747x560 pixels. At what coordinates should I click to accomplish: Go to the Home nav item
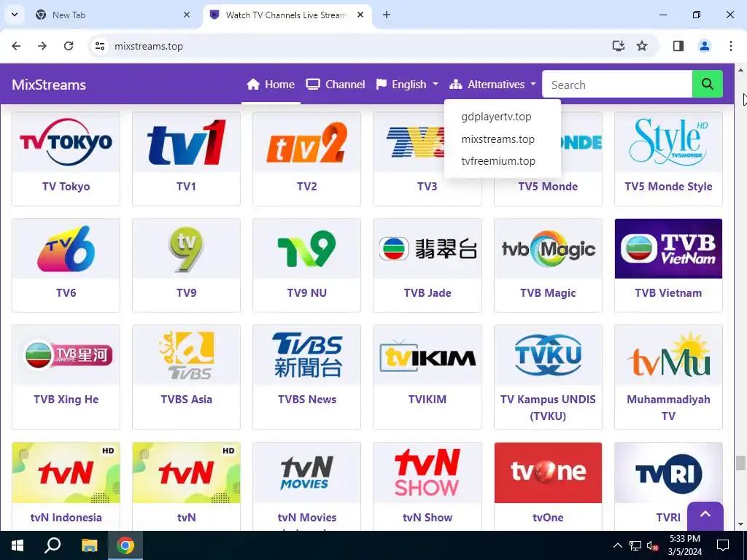point(271,85)
